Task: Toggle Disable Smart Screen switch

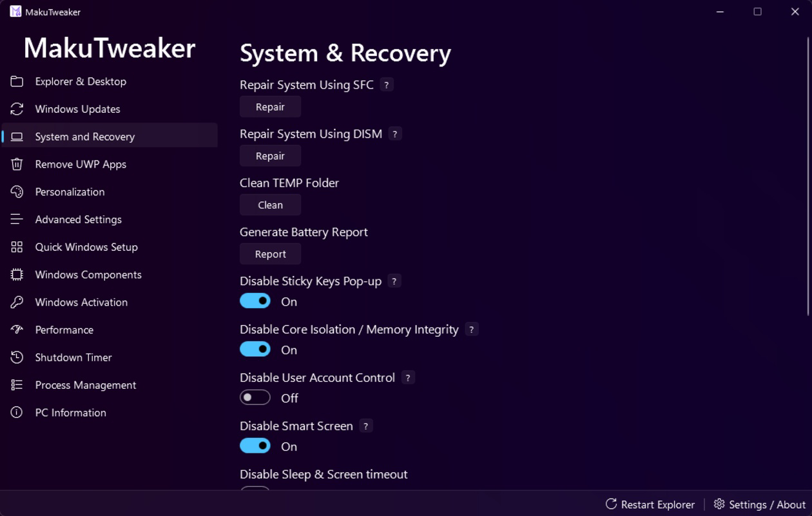Action: 255,446
